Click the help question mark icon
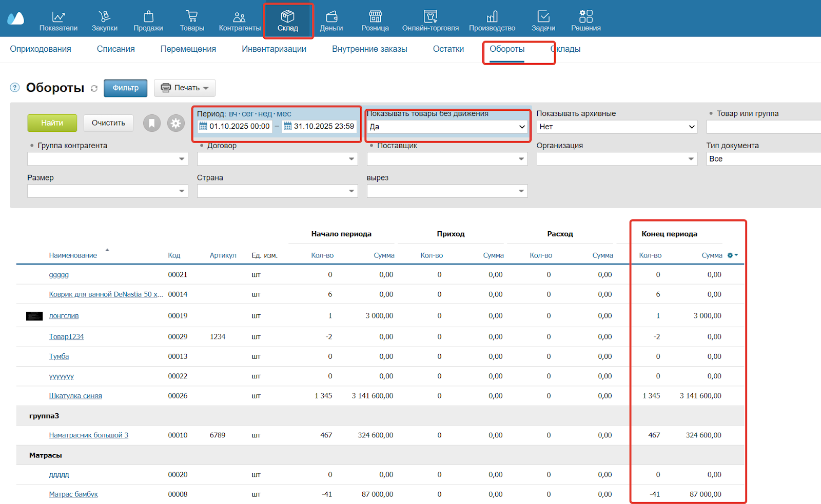Image resolution: width=821 pixels, height=504 pixels. (x=15, y=88)
